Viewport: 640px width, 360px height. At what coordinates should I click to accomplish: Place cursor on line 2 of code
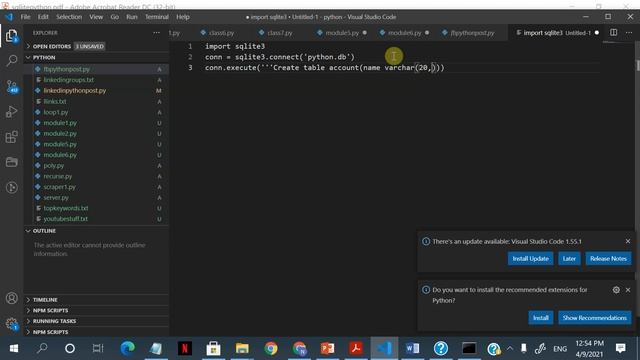point(280,57)
